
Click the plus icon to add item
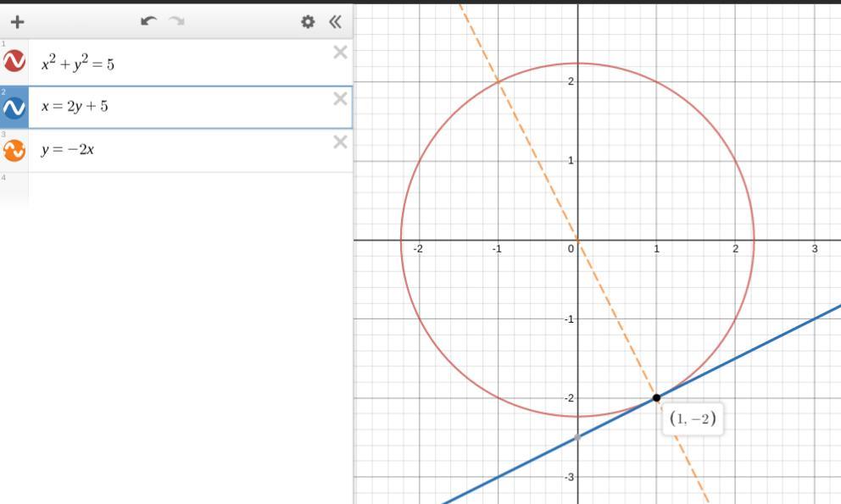(17, 22)
